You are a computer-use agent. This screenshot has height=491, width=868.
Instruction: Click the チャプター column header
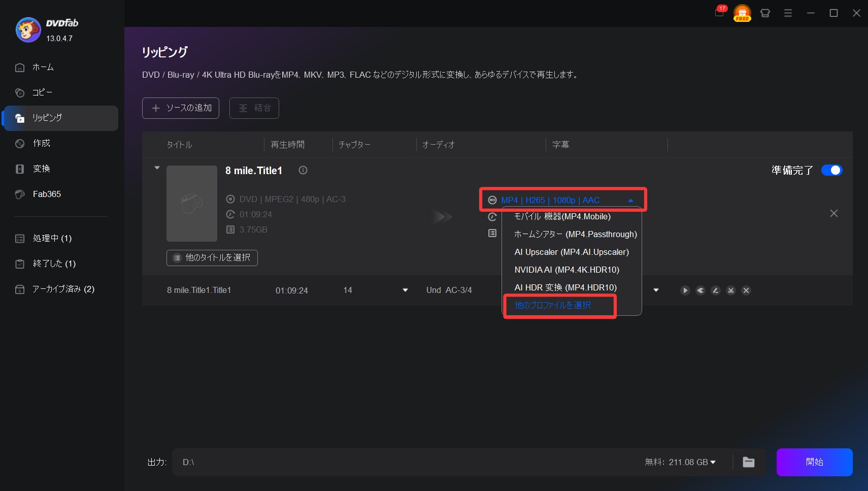[354, 145]
